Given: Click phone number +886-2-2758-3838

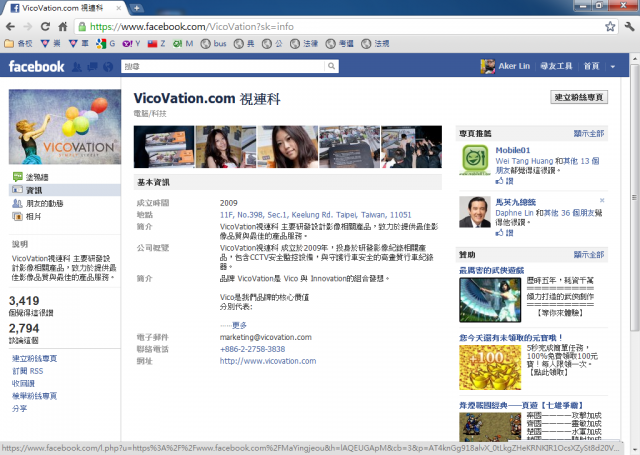Looking at the screenshot, I should 252,349.
